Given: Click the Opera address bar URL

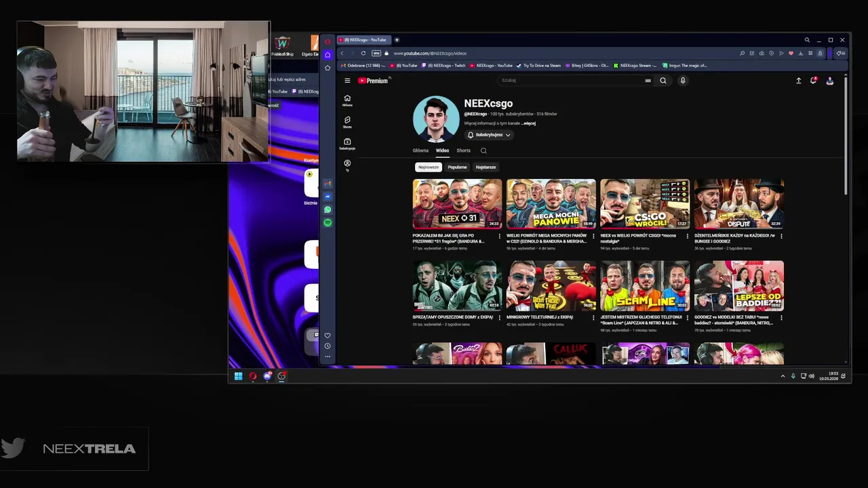Looking at the screenshot, I should pyautogui.click(x=430, y=53).
